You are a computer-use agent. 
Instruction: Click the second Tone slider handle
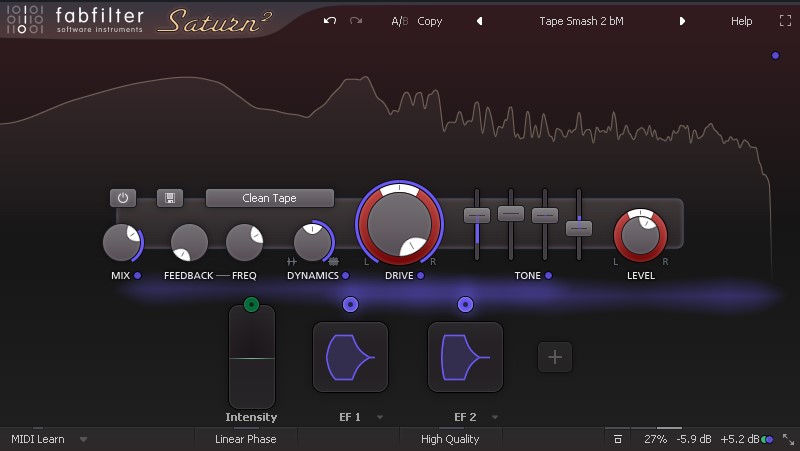[x=511, y=213]
